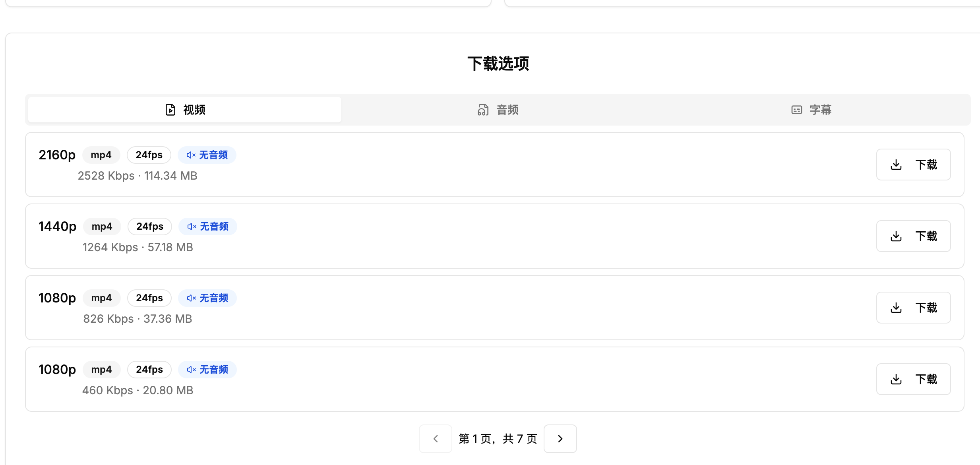Click the download icon on the 20.80 MB row
980x465 pixels.
coord(896,379)
